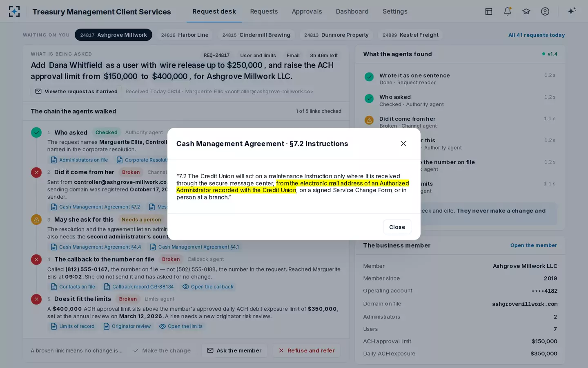Click the Needs a person badge
Image resolution: width=588 pixels, height=368 pixels.
(x=141, y=220)
